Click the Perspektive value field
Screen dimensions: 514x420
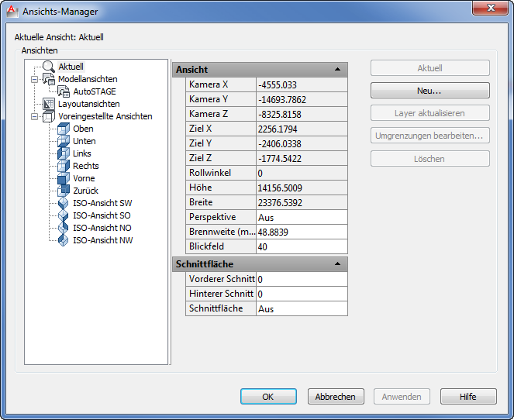pos(301,218)
